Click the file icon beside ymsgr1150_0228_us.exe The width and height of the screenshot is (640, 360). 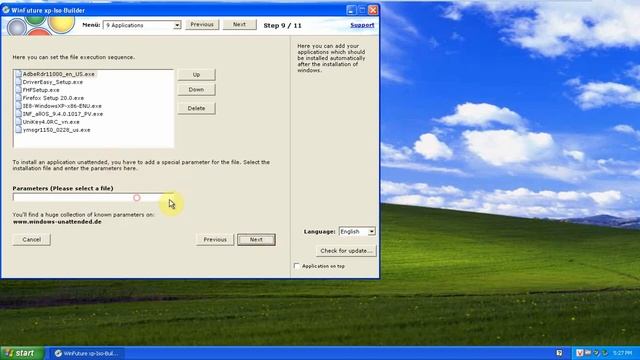point(18,130)
